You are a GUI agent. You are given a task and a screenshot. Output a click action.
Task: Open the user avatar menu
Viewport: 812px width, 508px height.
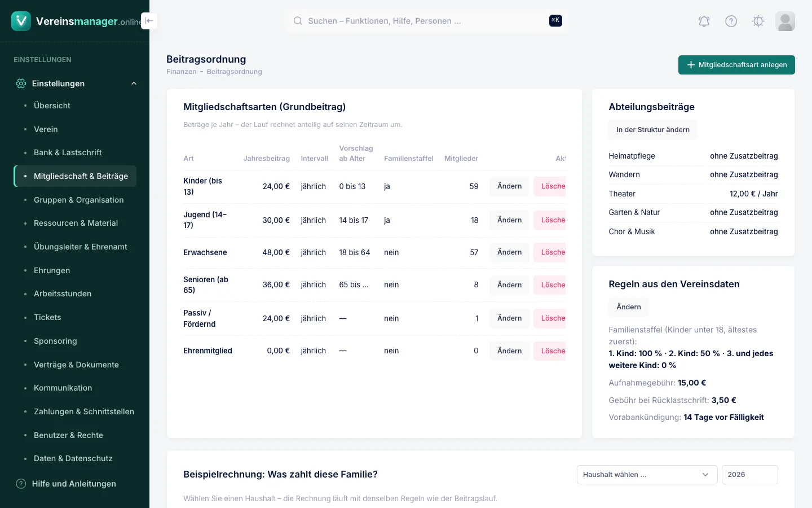tap(785, 21)
